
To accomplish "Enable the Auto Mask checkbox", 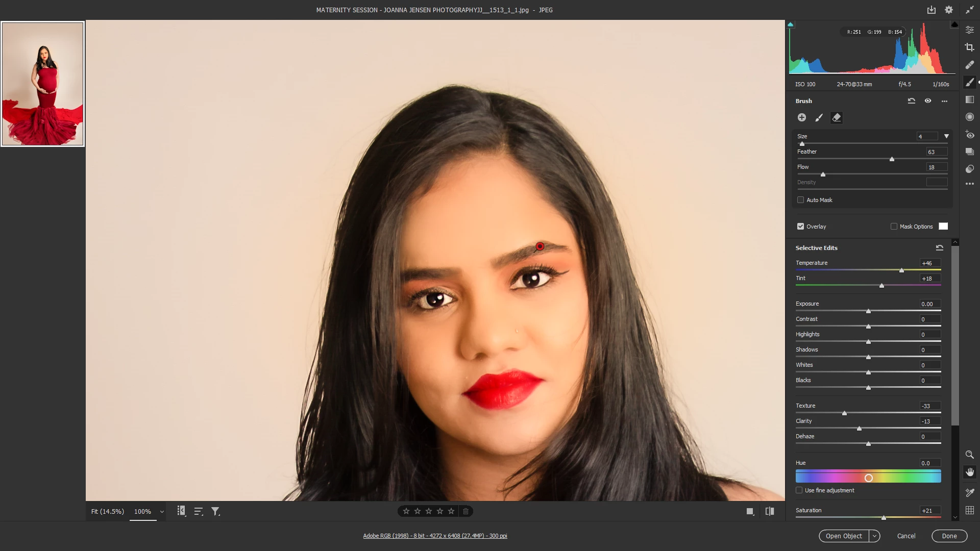I will (x=800, y=200).
